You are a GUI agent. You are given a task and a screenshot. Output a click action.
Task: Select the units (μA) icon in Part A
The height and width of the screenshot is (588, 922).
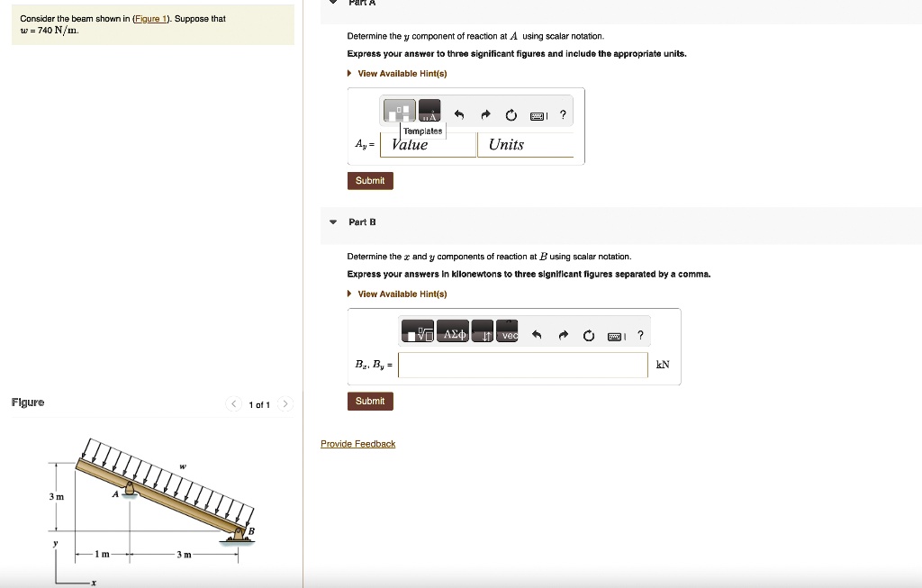(429, 113)
